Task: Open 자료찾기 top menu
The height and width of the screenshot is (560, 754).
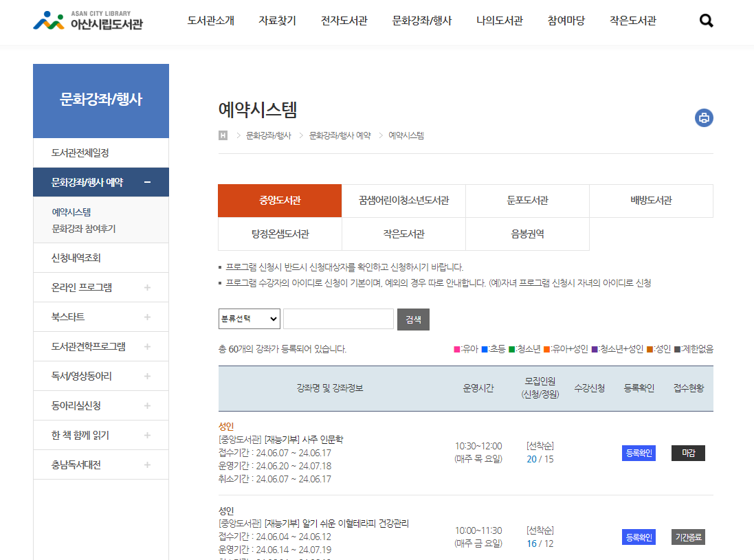Action: point(278,21)
